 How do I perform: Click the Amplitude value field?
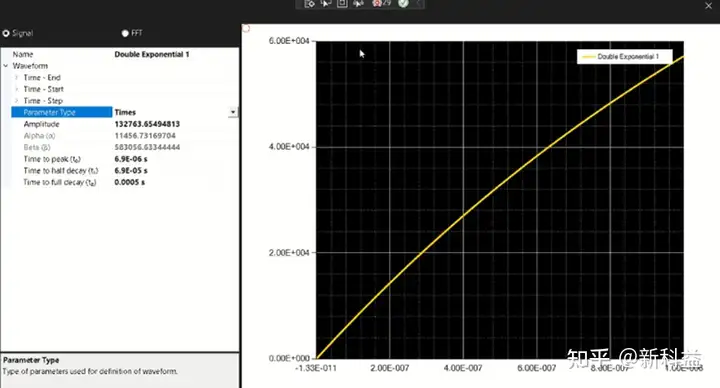(175, 124)
